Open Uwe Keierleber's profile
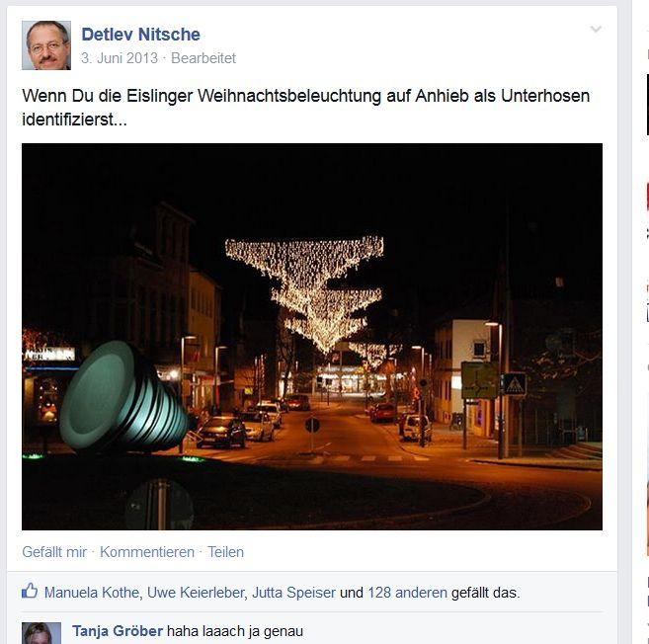The image size is (649, 644). 196,593
